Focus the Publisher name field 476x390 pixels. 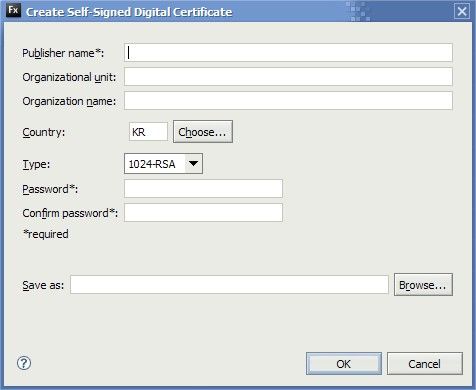(288, 53)
